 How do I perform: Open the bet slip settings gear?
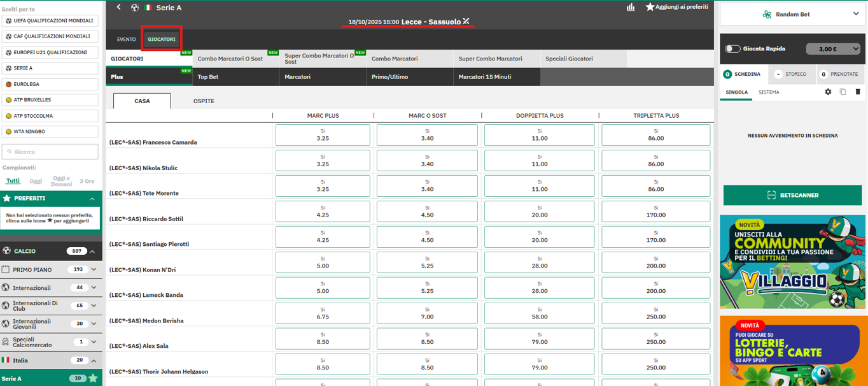tap(828, 92)
